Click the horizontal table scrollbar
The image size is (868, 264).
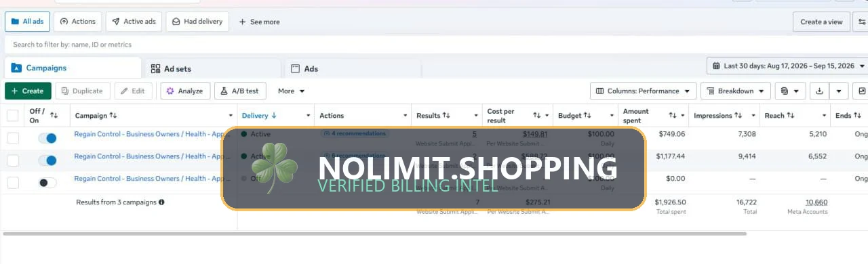click(x=374, y=234)
